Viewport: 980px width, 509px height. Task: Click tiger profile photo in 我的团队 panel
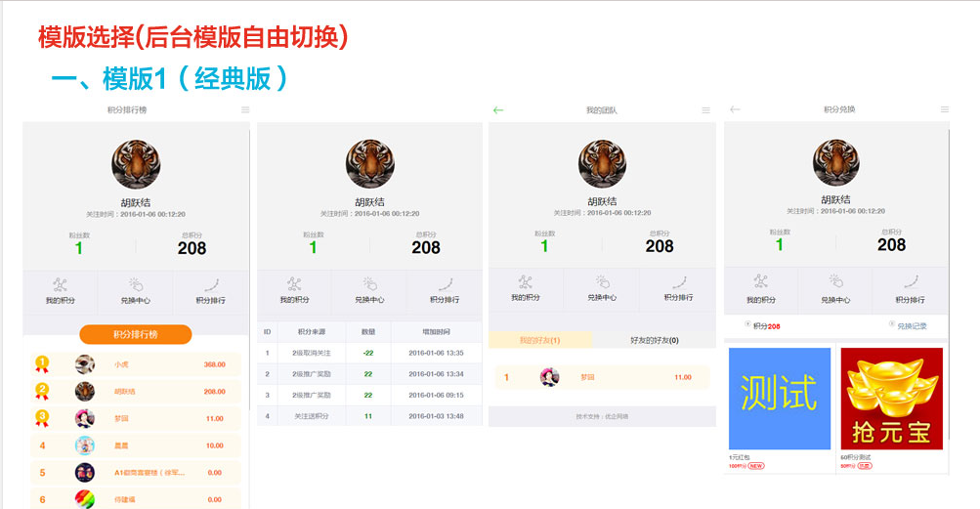[x=602, y=164]
